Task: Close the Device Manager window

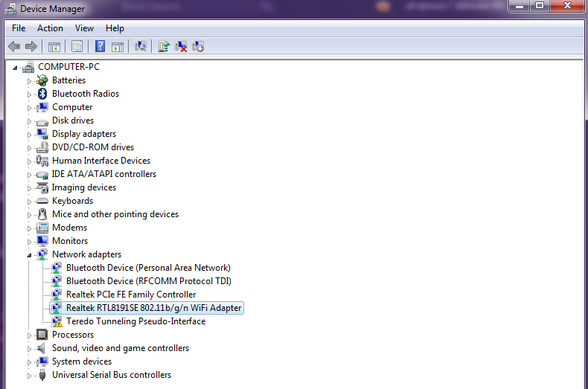Action: [x=567, y=6]
